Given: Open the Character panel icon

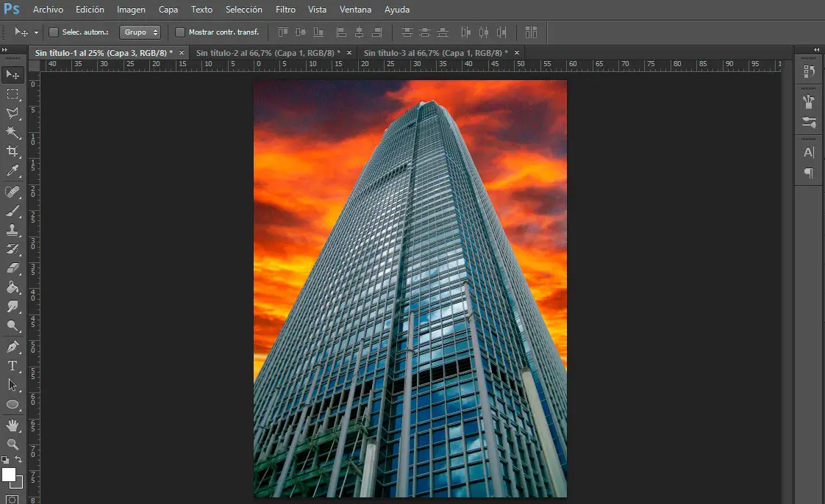Looking at the screenshot, I should [x=809, y=153].
